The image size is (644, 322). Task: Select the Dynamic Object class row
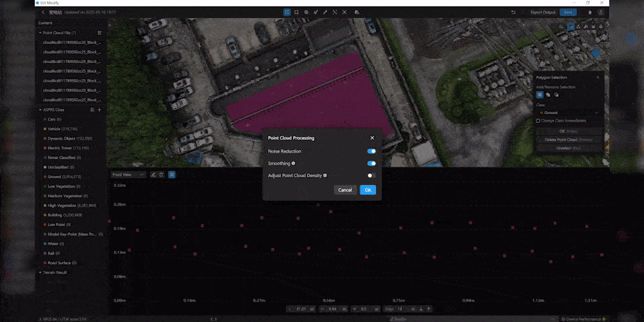72,138
